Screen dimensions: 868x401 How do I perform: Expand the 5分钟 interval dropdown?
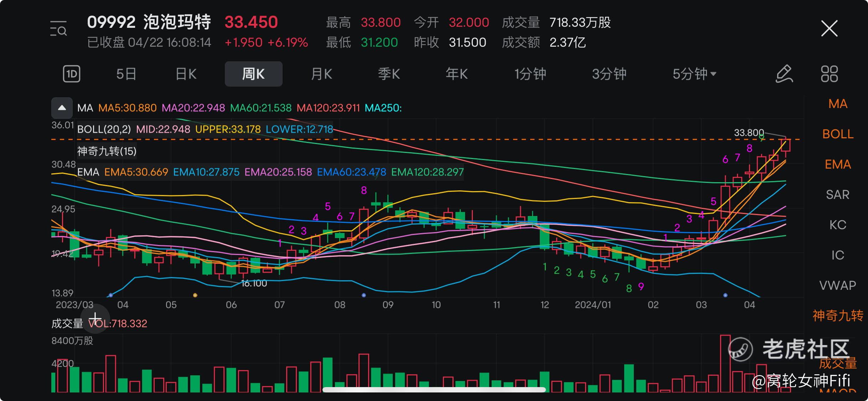pyautogui.click(x=694, y=74)
